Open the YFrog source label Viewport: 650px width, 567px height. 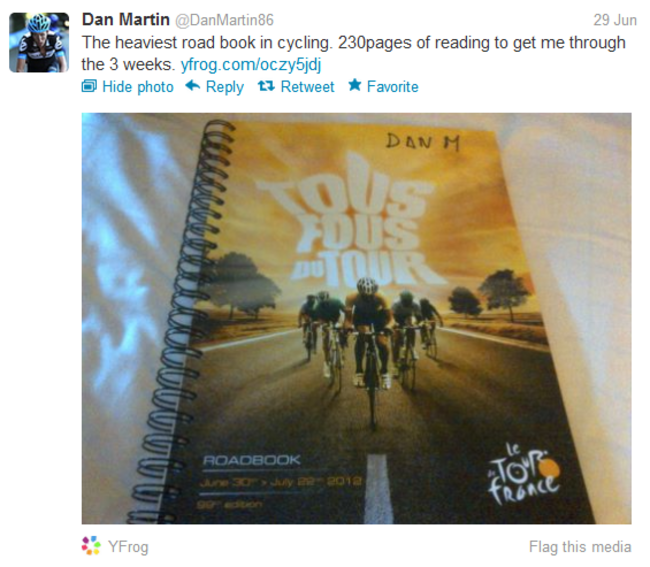pyautogui.click(x=128, y=547)
